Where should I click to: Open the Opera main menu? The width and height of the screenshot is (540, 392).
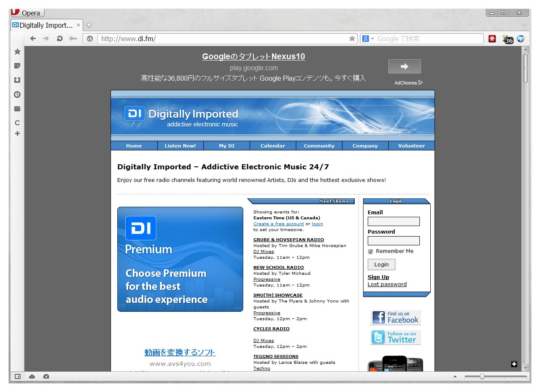pyautogui.click(x=27, y=13)
